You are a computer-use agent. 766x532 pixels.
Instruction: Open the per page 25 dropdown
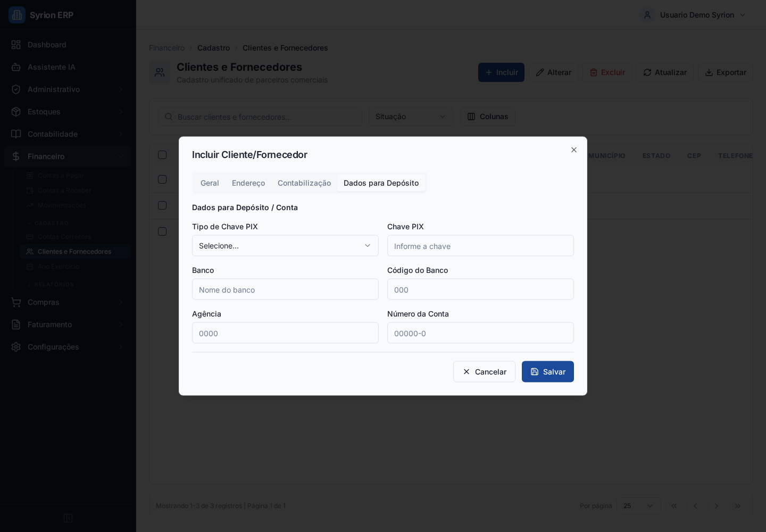(638, 506)
